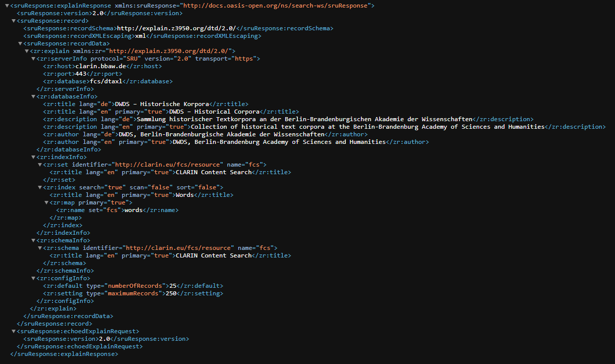Collapse the sruResponse:echoedExplainRequest node
The width and height of the screenshot is (615, 364).
[13, 331]
